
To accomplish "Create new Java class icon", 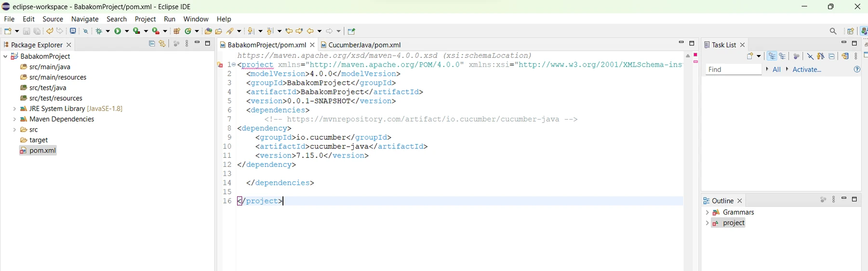I will pyautogui.click(x=188, y=31).
